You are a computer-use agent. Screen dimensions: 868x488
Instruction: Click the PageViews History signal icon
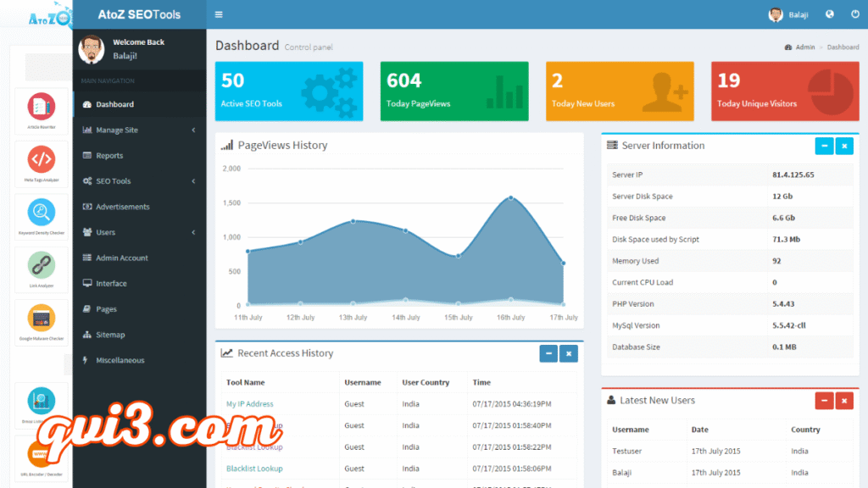tap(227, 146)
